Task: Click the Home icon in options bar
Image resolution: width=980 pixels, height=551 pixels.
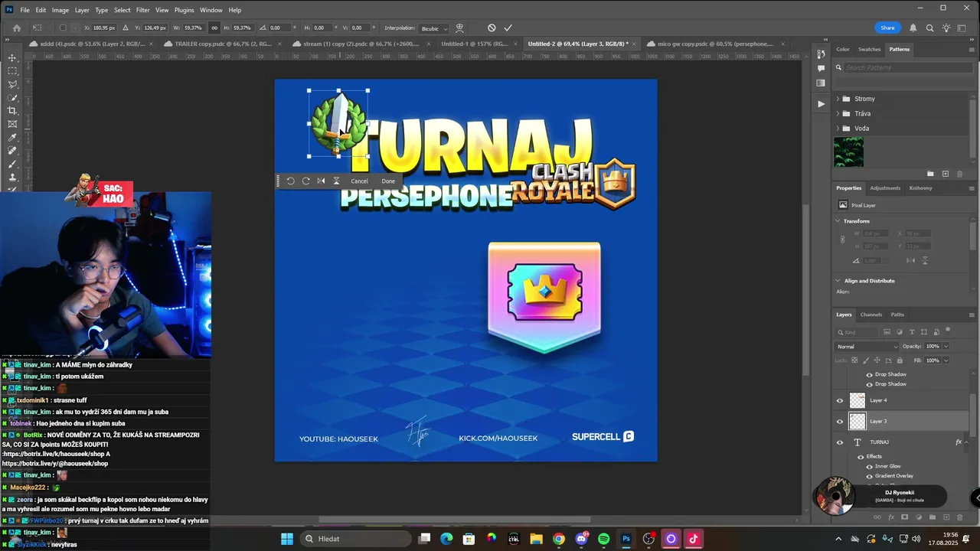Action: click(x=16, y=28)
